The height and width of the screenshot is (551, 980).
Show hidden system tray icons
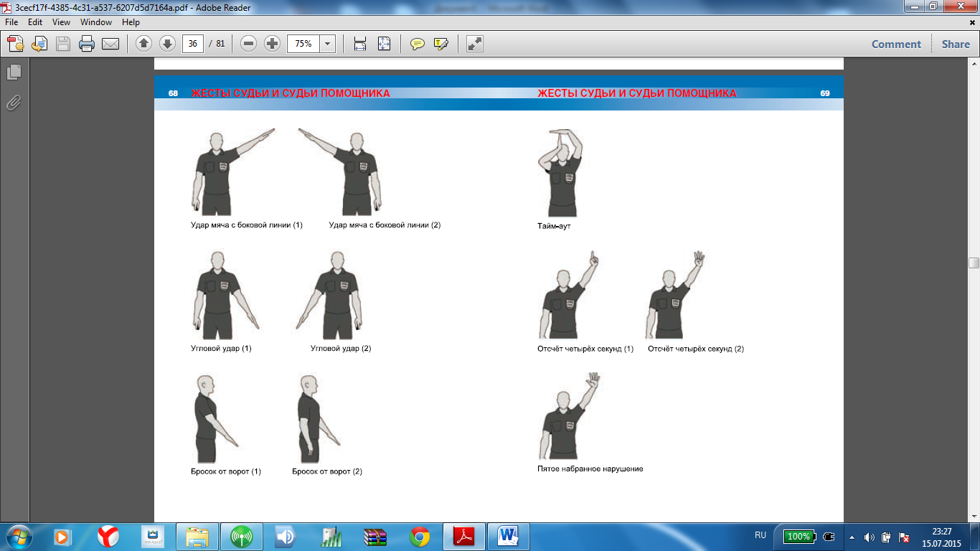(852, 537)
